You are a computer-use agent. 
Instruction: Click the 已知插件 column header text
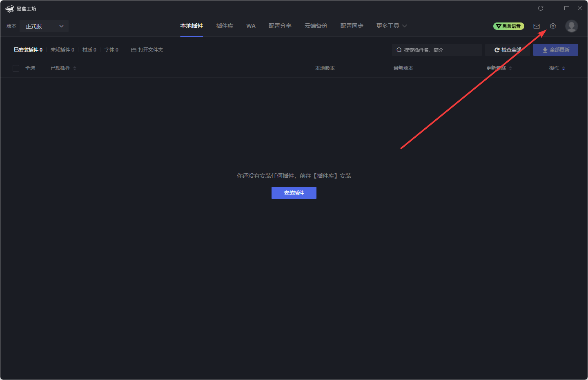[x=60, y=68]
